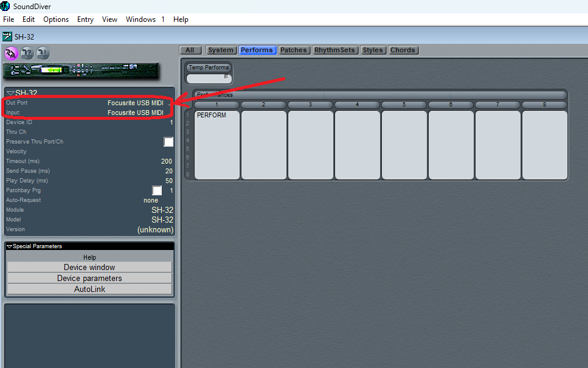
Task: Toggle the Preserve Thru Port/Ch checkbox
Action: point(168,142)
